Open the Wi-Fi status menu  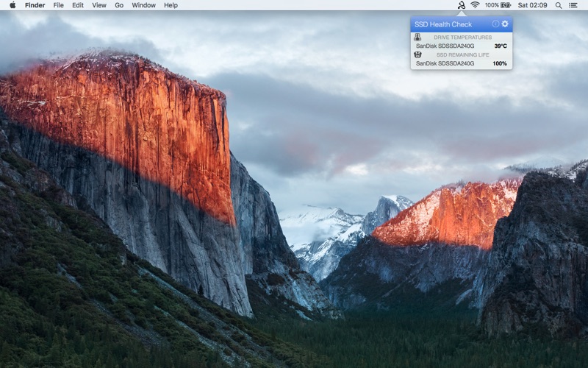pos(475,5)
